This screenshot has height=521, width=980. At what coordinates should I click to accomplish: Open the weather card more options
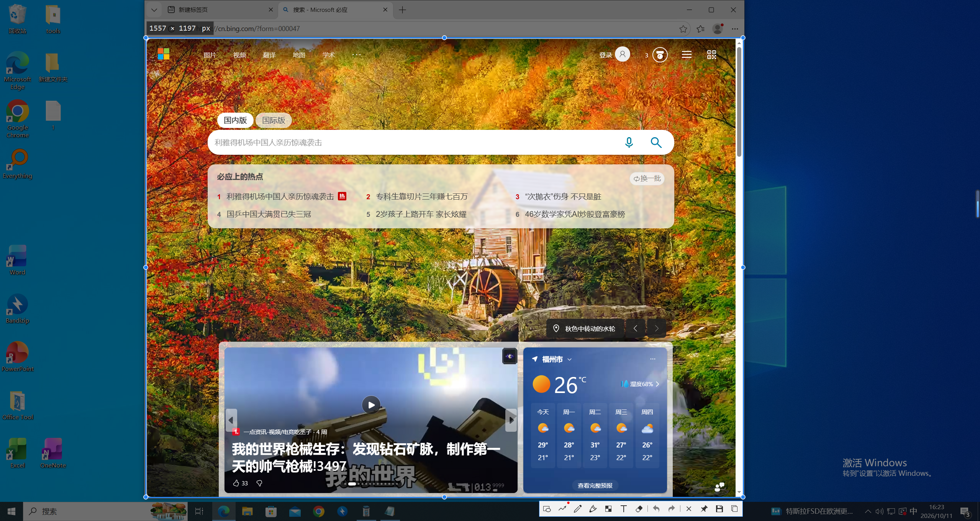coord(653,359)
